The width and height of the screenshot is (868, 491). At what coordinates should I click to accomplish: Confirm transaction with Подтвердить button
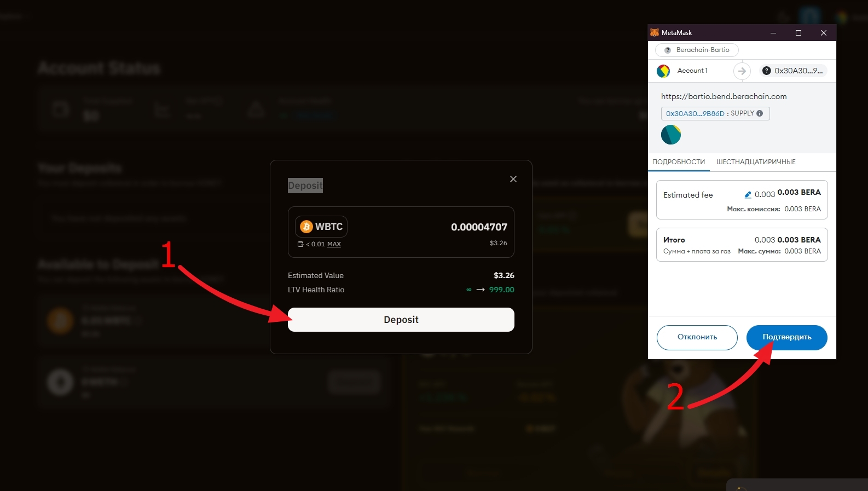(x=787, y=337)
